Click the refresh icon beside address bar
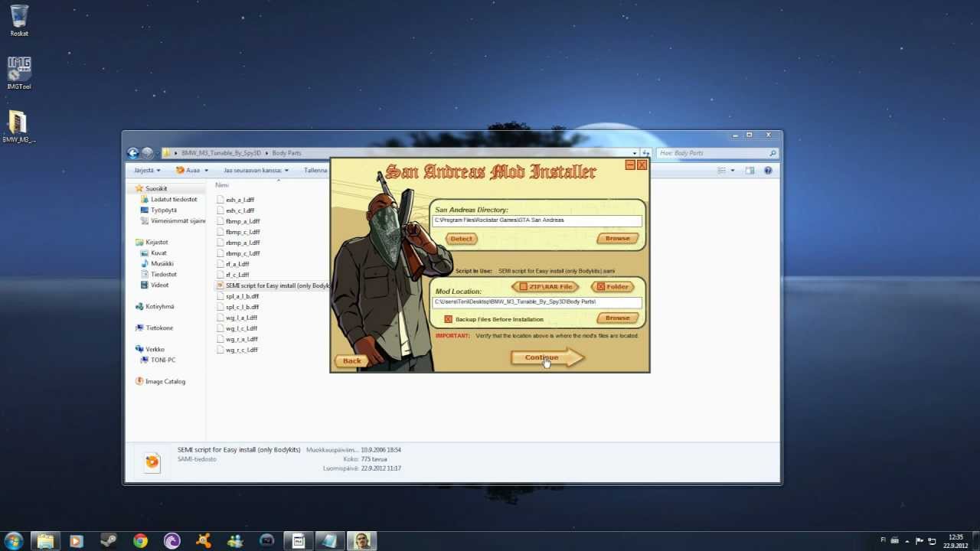Screen dimensions: 980x551 (646, 153)
